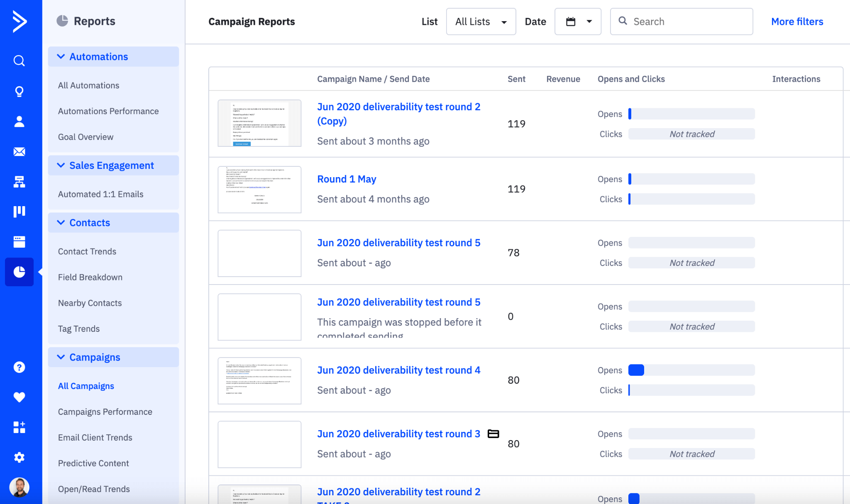This screenshot has width=850, height=504.
Task: Click Opens progress bar for round 2 (Copy)
Action: [691, 114]
